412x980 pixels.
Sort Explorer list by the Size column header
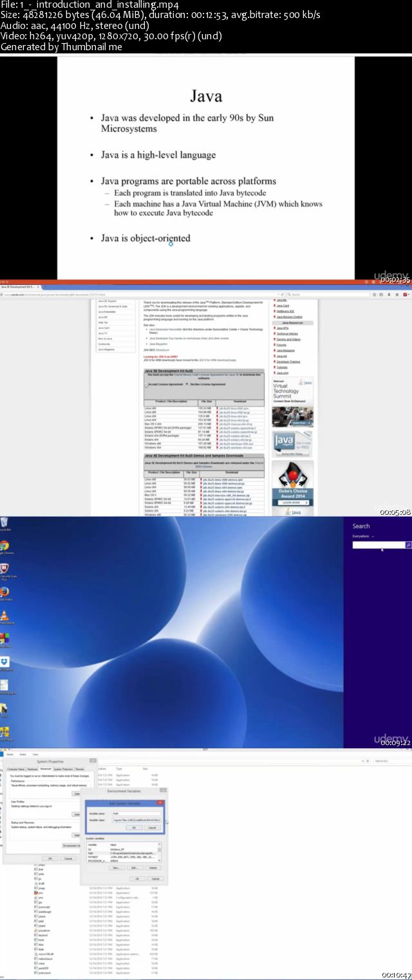tap(145, 769)
